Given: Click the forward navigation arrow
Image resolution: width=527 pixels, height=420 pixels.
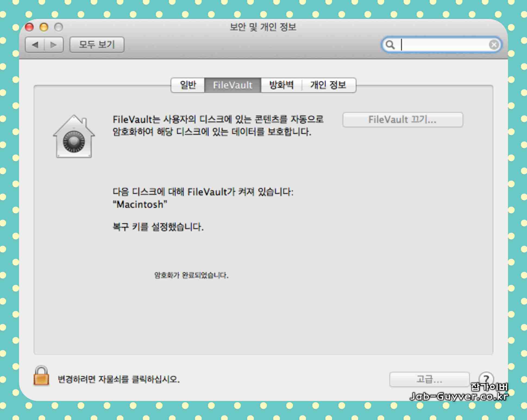Looking at the screenshot, I should click(x=54, y=45).
